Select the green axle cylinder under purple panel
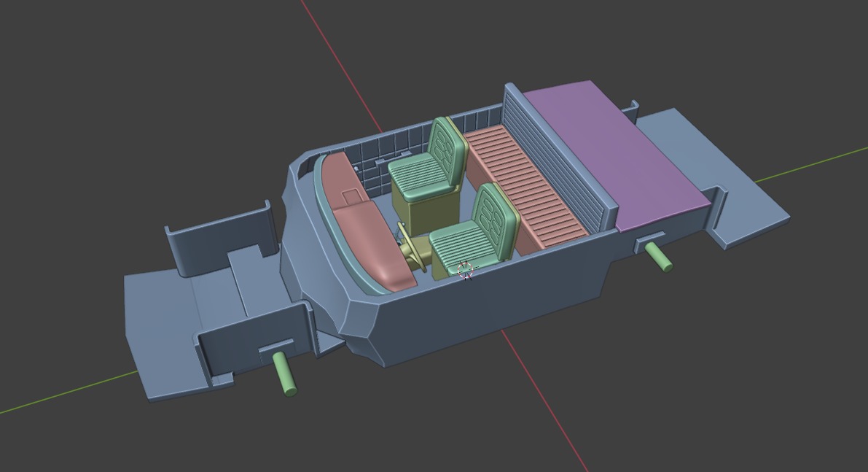The height and width of the screenshot is (472, 868). click(659, 258)
